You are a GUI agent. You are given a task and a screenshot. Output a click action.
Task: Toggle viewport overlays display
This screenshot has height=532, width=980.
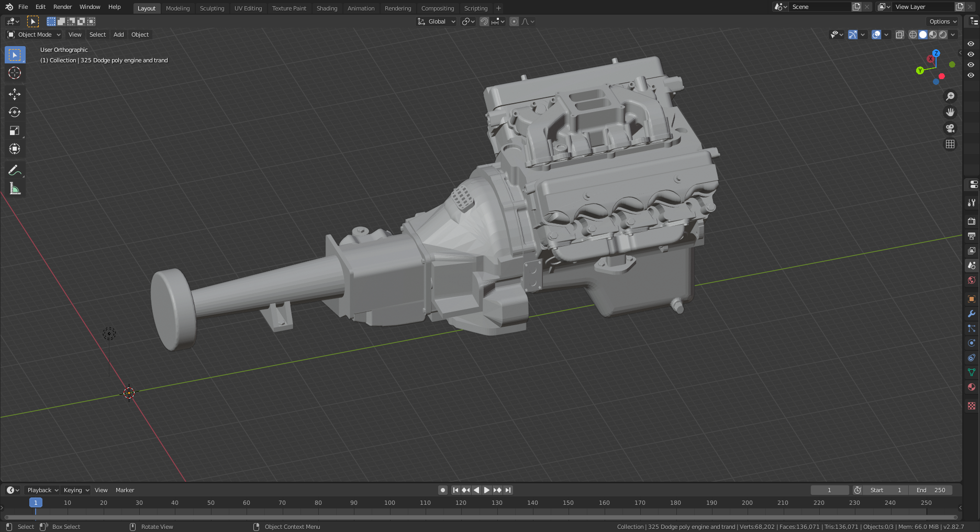click(x=876, y=35)
